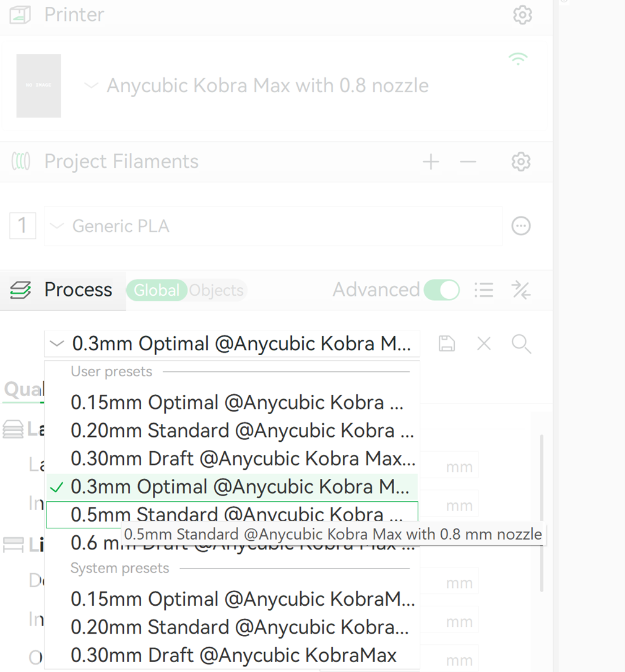Screen dimensions: 625x672
Task: Add a filament with plus icon
Action: pos(431,162)
